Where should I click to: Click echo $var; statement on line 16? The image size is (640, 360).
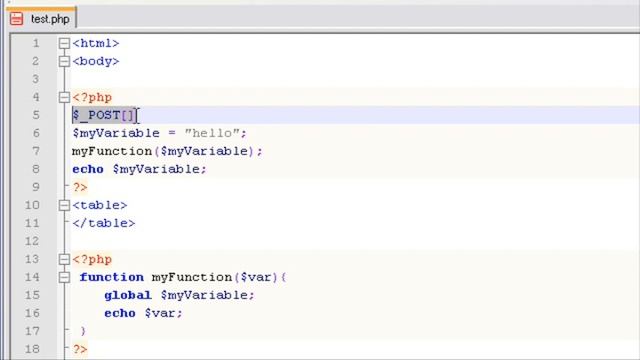pos(143,313)
